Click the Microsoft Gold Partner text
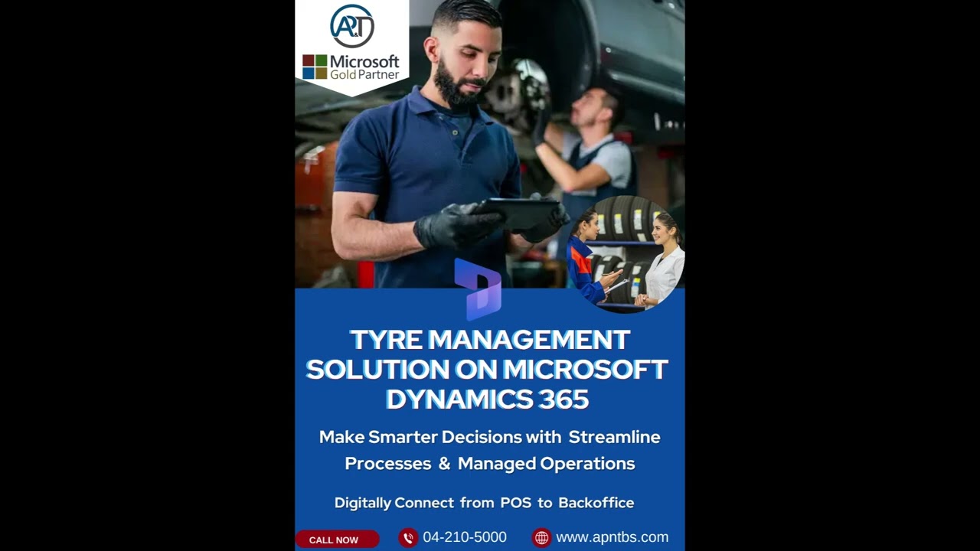Screen dimensions: 980x551 click(364, 67)
